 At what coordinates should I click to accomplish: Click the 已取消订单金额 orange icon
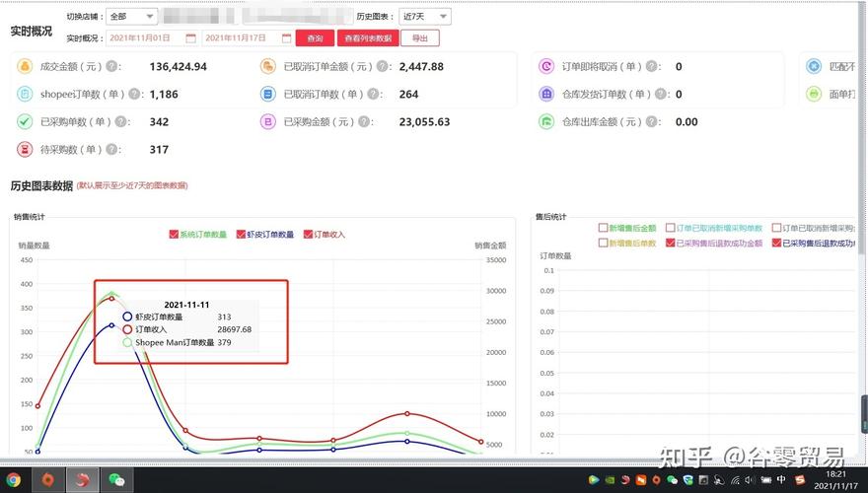[x=268, y=66]
